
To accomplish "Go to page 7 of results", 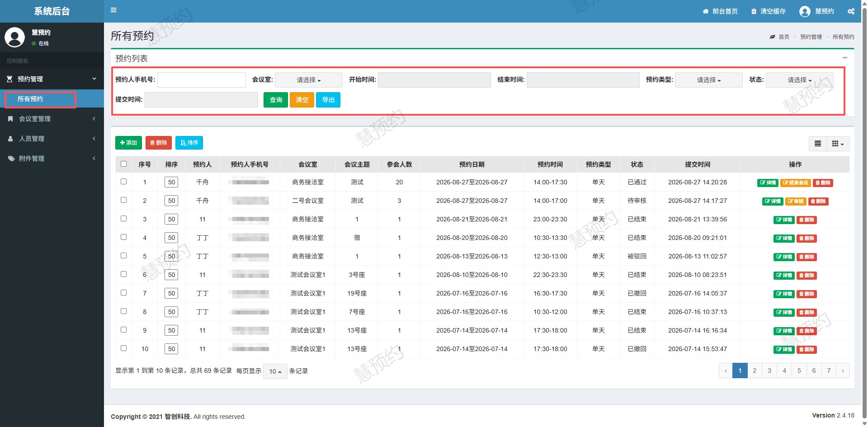I will [829, 371].
